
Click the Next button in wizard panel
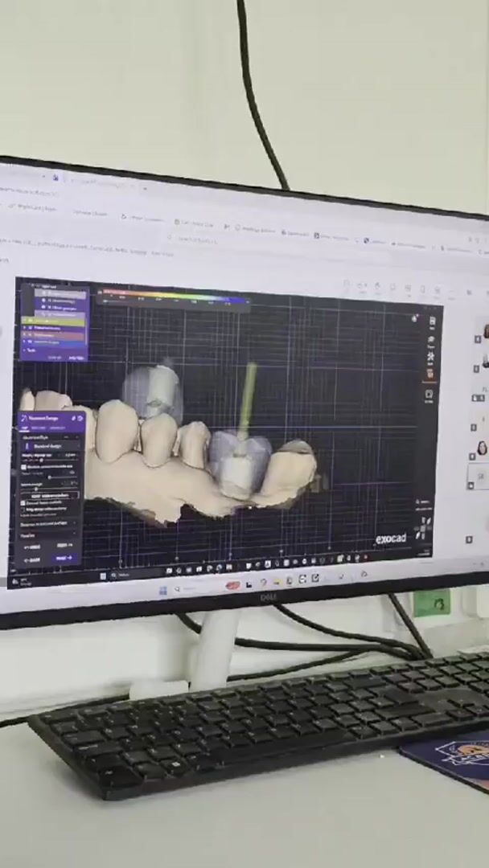[x=64, y=558]
